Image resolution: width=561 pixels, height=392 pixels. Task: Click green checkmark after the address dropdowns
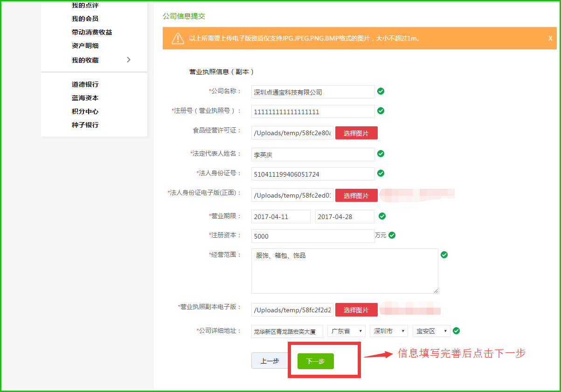[x=457, y=330]
